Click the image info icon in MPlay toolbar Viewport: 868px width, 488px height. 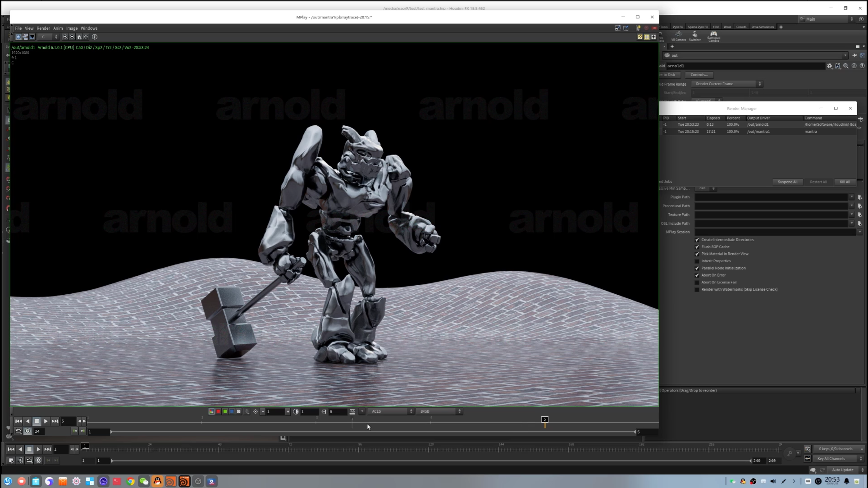[95, 37]
